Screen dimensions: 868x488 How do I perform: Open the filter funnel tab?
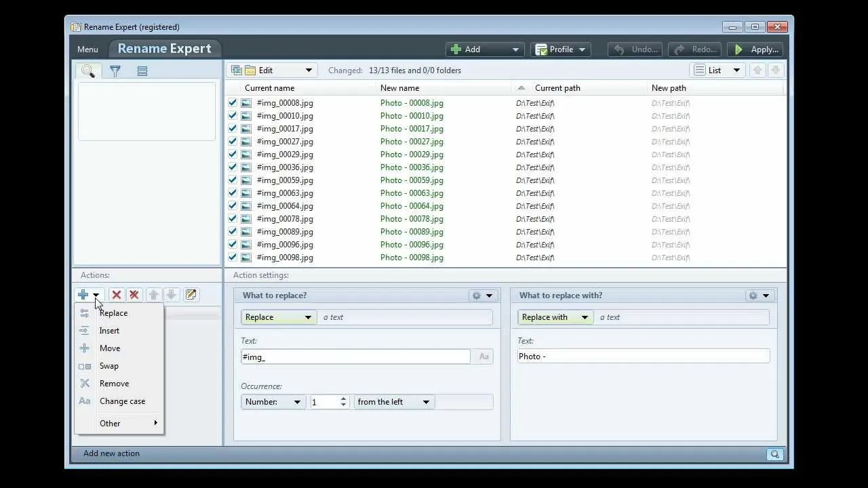coord(115,70)
